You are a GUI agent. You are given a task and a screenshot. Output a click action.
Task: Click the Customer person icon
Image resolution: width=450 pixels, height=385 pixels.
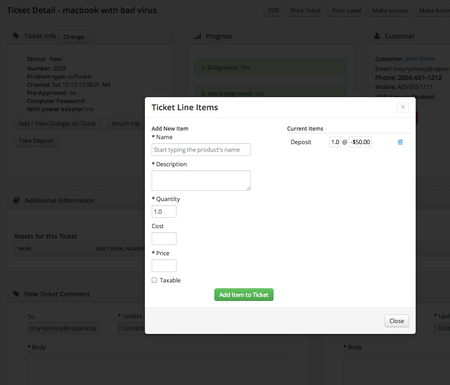(377, 36)
